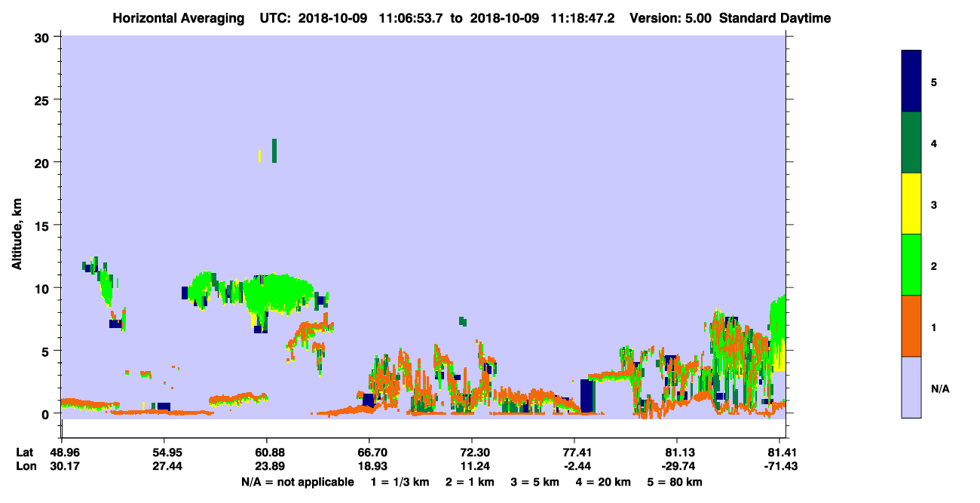Click the dark green level 4 colorbar segment
Image resolution: width=980 pixels, height=503 pixels.
[911, 143]
